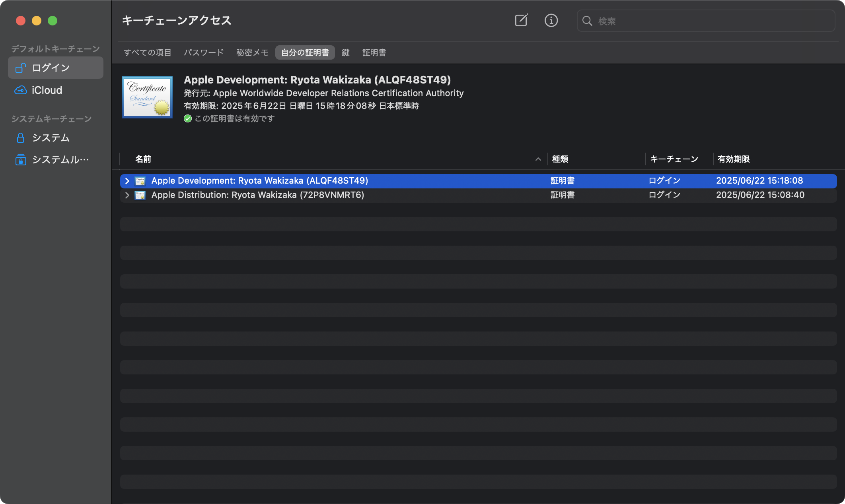
Task: Toggle sort order via 名前 column arrow
Action: [x=538, y=159]
